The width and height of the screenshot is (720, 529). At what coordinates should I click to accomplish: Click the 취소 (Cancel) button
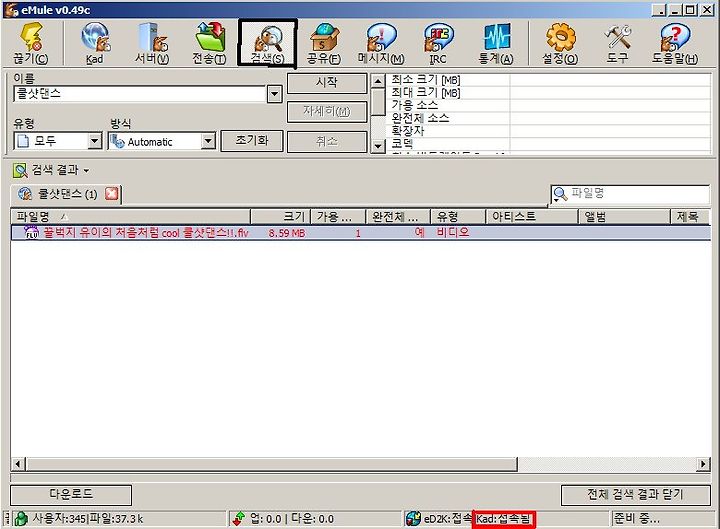[x=327, y=141]
